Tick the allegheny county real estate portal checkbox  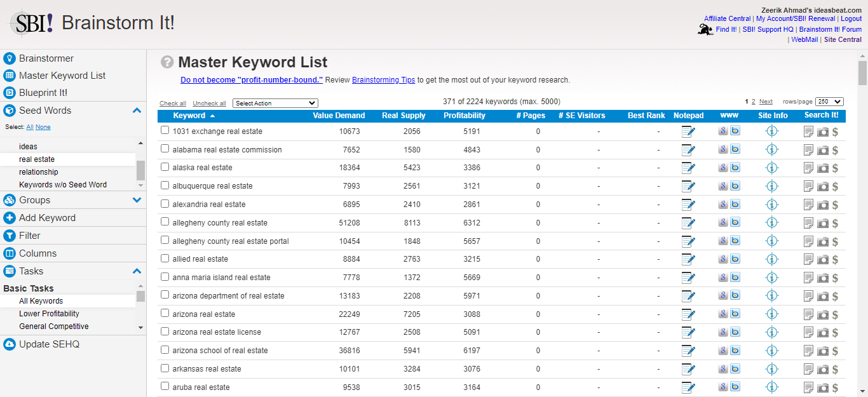point(165,240)
